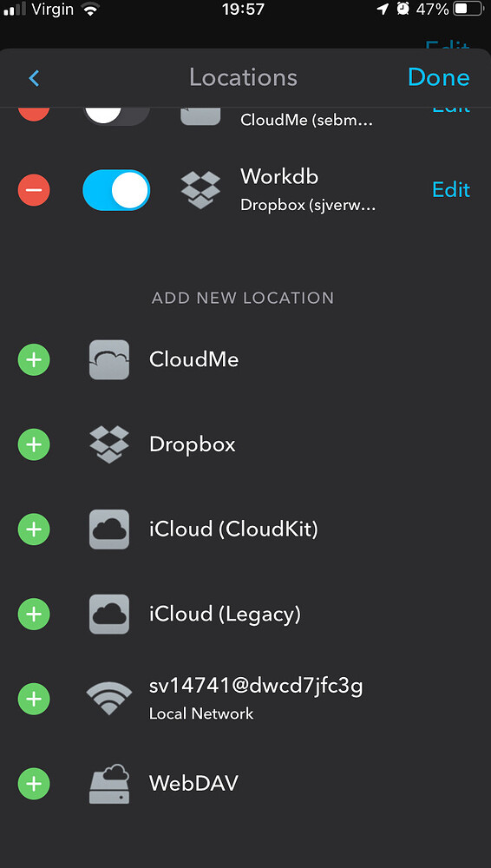Tap the Wi-Fi status bar icon
491x868 pixels.
point(89,9)
